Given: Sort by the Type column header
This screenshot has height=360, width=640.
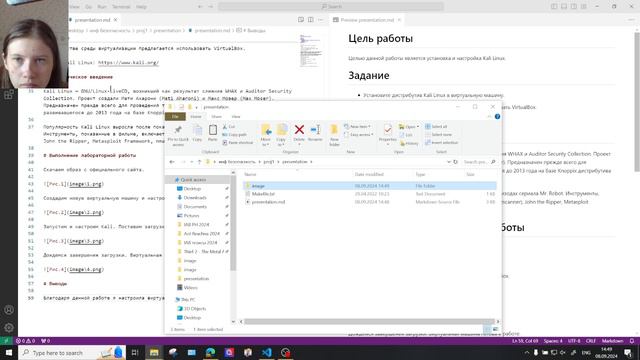Looking at the screenshot, I should click(420, 174).
